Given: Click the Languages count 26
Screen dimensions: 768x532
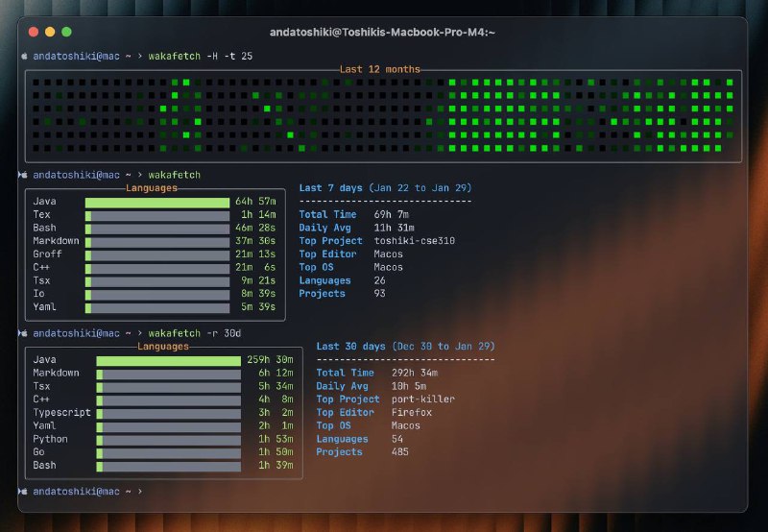Looking at the screenshot, I should [379, 280].
